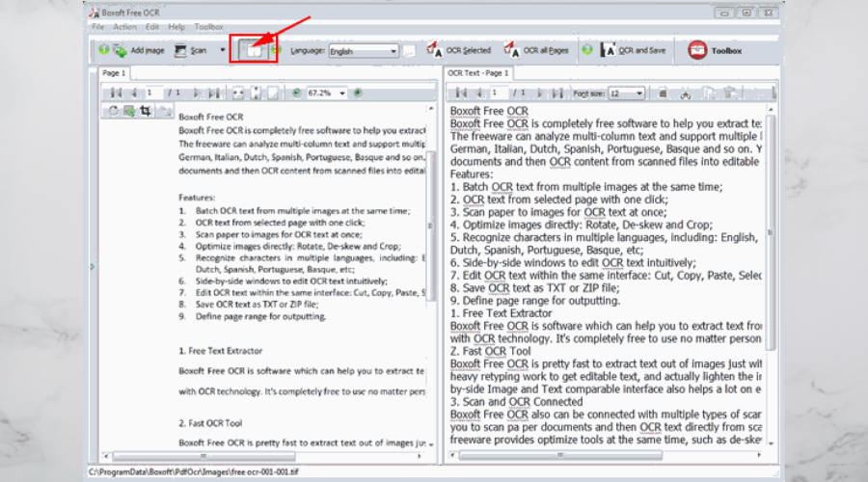This screenshot has height=482, width=868.
Task: Open the Help menu
Action: tap(176, 27)
